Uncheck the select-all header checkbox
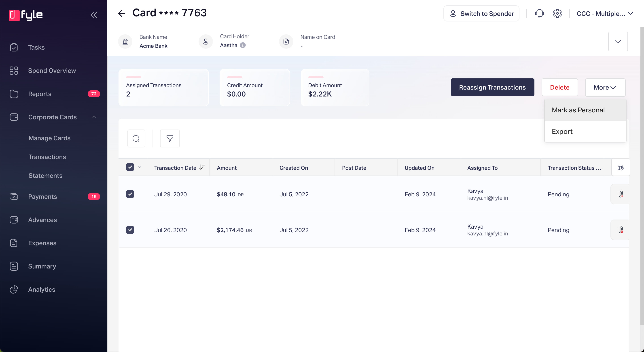Screen dimensions: 644x352 tap(130, 167)
